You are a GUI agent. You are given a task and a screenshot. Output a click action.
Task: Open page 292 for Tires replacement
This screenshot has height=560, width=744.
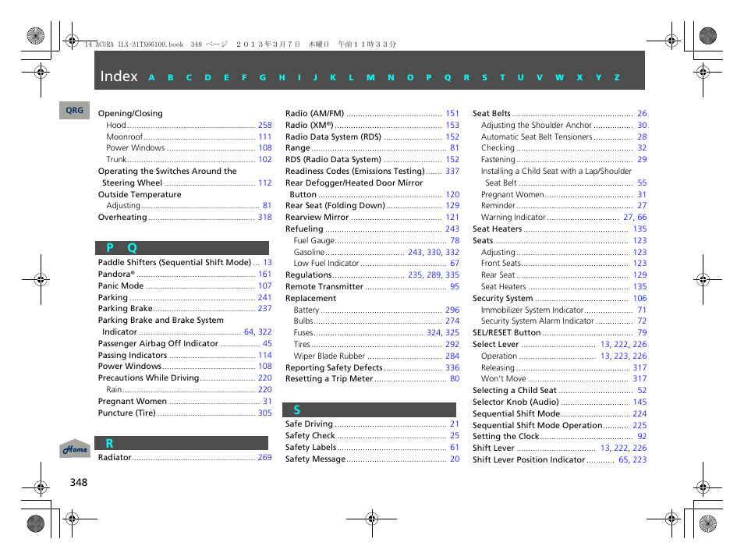[x=452, y=344]
